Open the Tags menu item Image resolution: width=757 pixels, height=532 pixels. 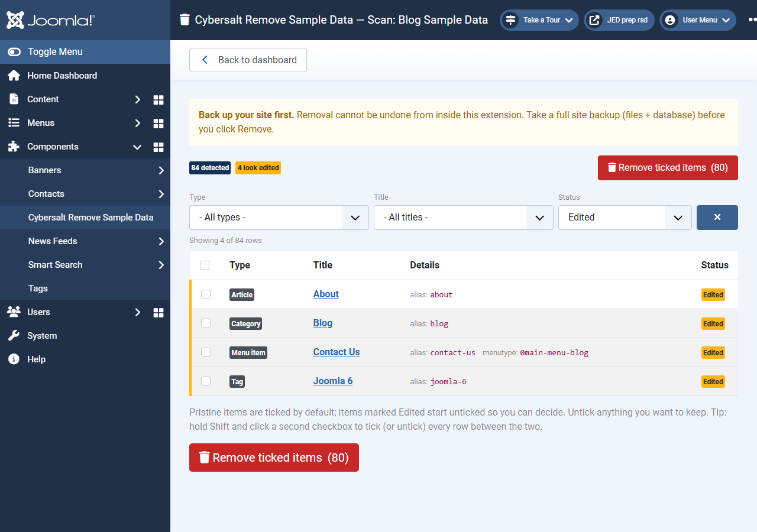coord(85,288)
